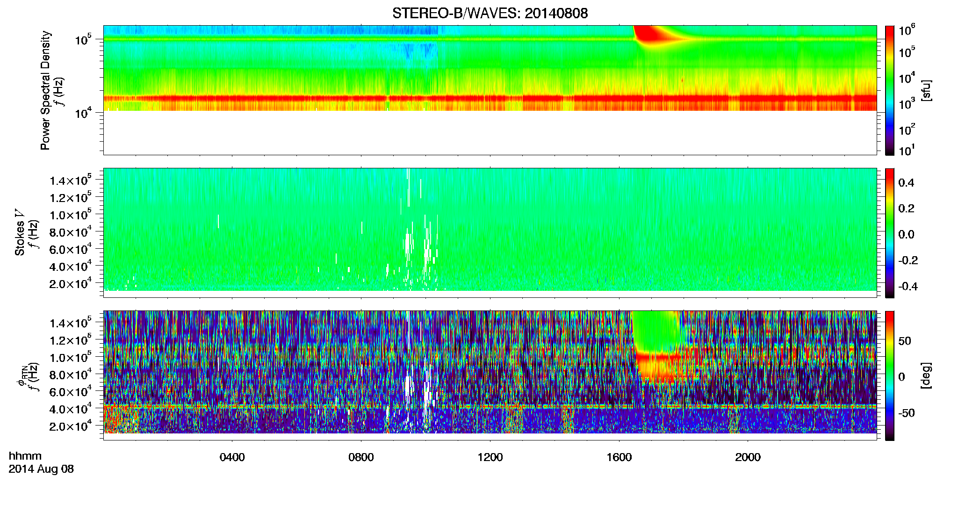Click the 10^1 tick on the sfu colorbar

coord(907,151)
